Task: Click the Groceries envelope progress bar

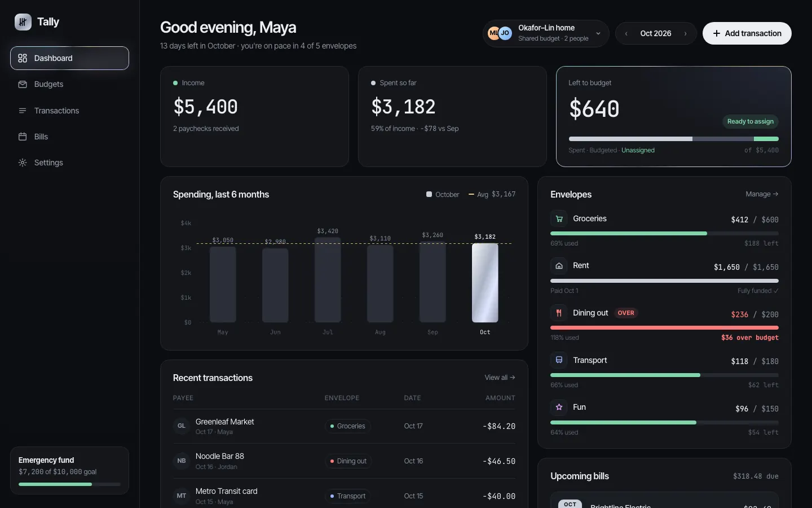Action: point(664,233)
